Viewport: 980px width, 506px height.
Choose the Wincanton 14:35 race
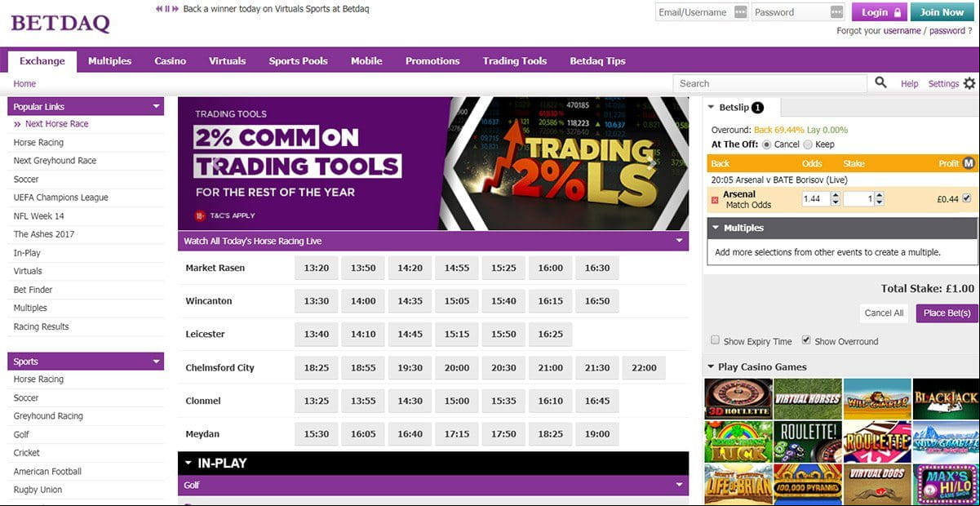410,301
